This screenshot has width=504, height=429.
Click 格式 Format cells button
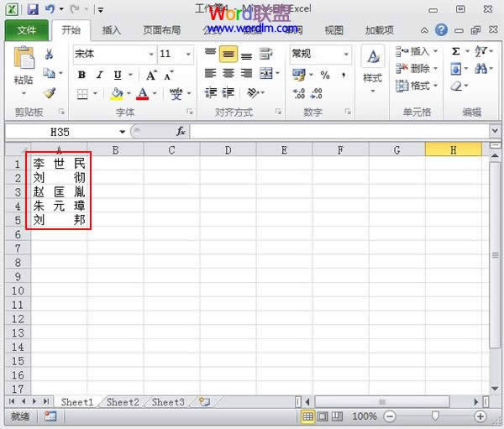417,86
